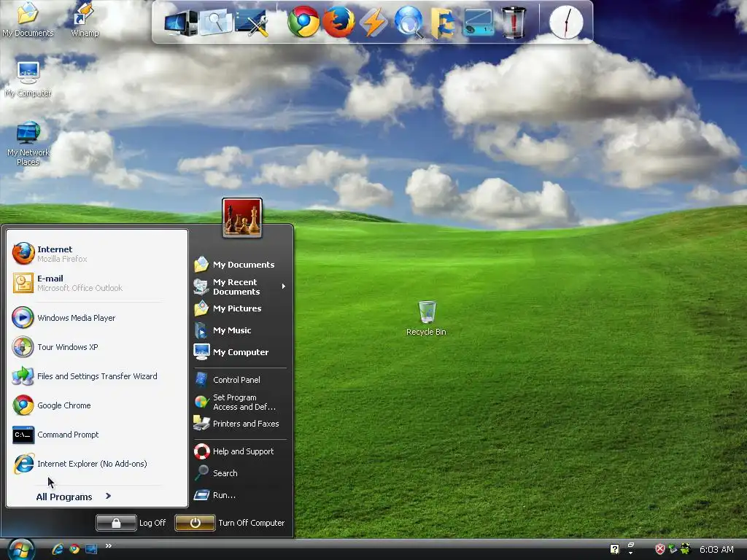The image size is (747, 560).
Task: Open My Documents in Start menu right pane
Action: (240, 264)
